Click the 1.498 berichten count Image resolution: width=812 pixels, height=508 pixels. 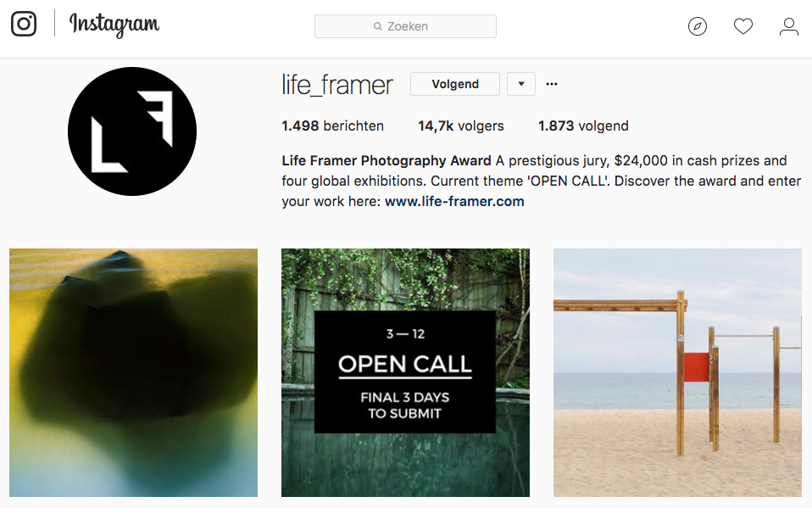point(332,126)
